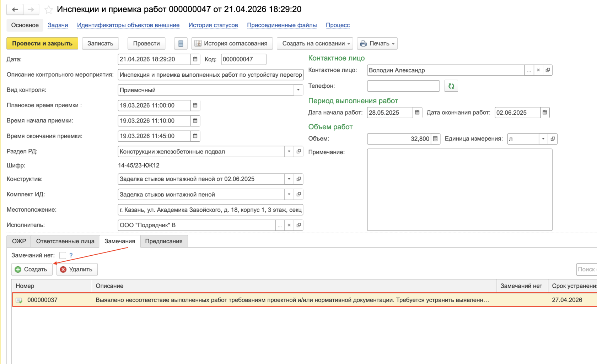
Task: Open the История статусов link
Action: pyautogui.click(x=213, y=25)
